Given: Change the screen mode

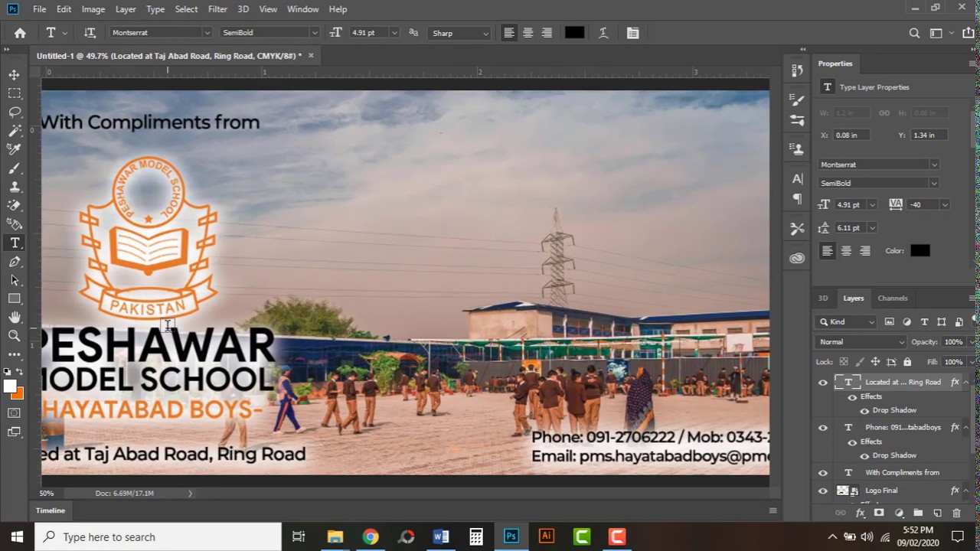Looking at the screenshot, I should 15,432.
